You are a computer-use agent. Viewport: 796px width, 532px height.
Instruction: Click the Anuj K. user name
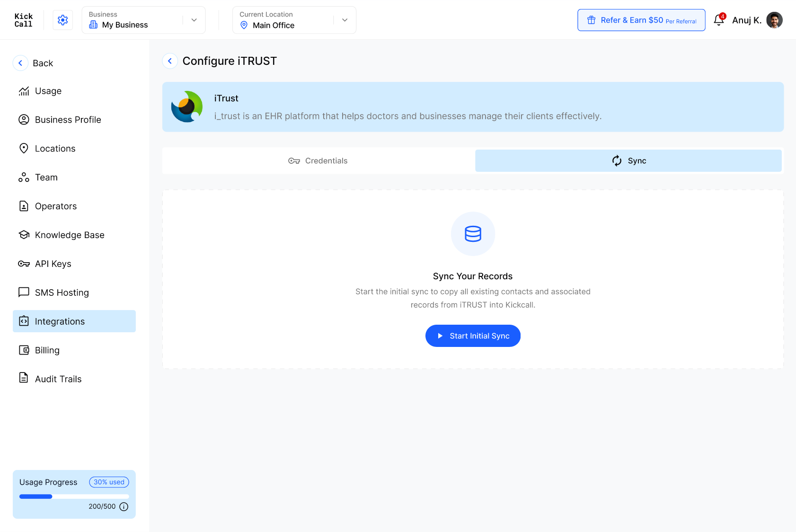tap(747, 20)
